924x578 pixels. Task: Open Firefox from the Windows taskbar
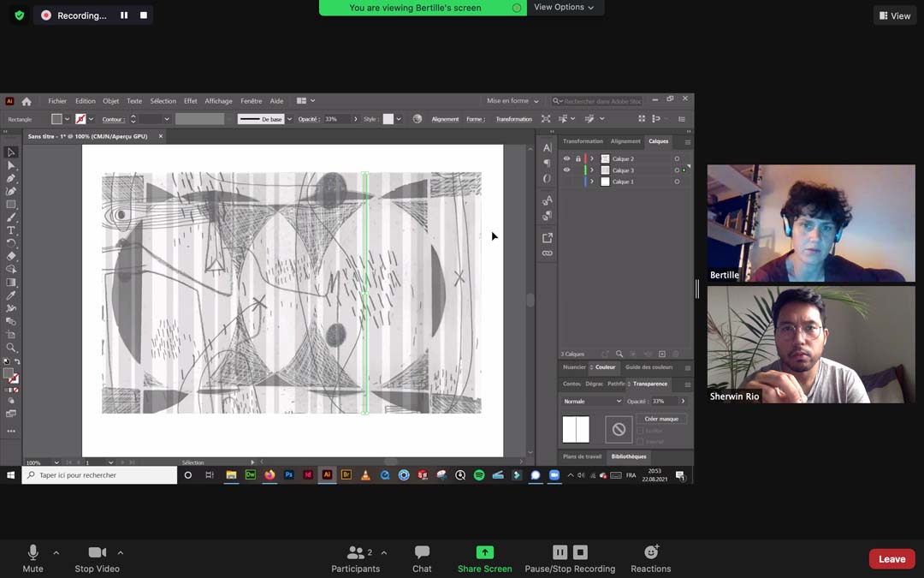pyautogui.click(x=269, y=474)
